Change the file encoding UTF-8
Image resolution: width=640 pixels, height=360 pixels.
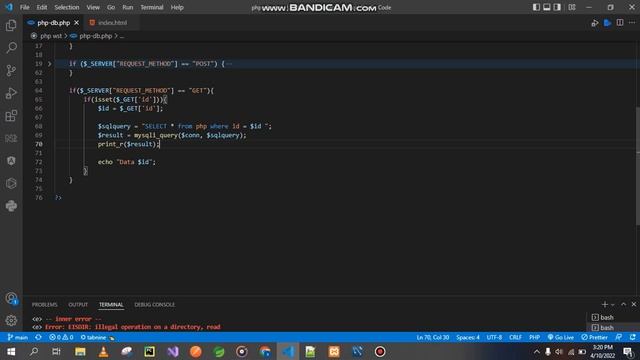[494, 338]
